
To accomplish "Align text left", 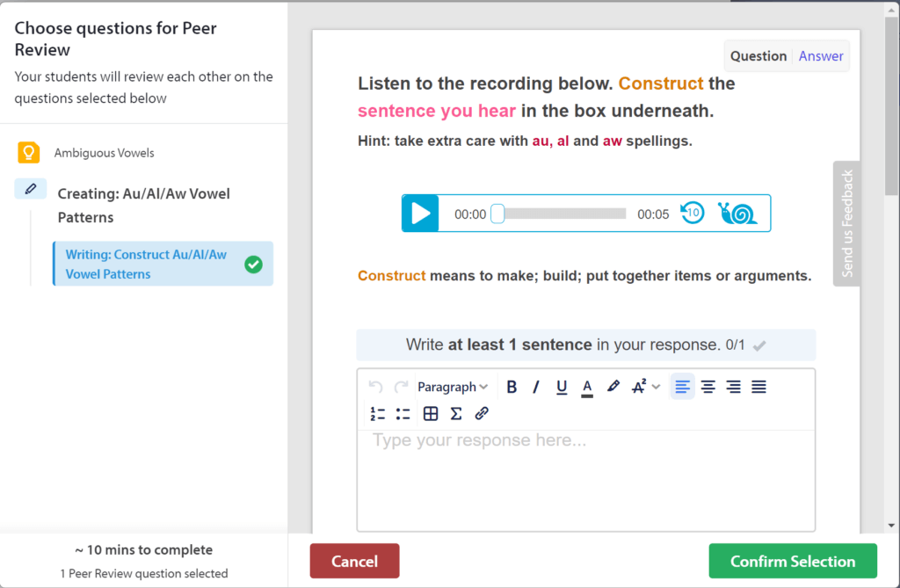I will click(x=682, y=387).
